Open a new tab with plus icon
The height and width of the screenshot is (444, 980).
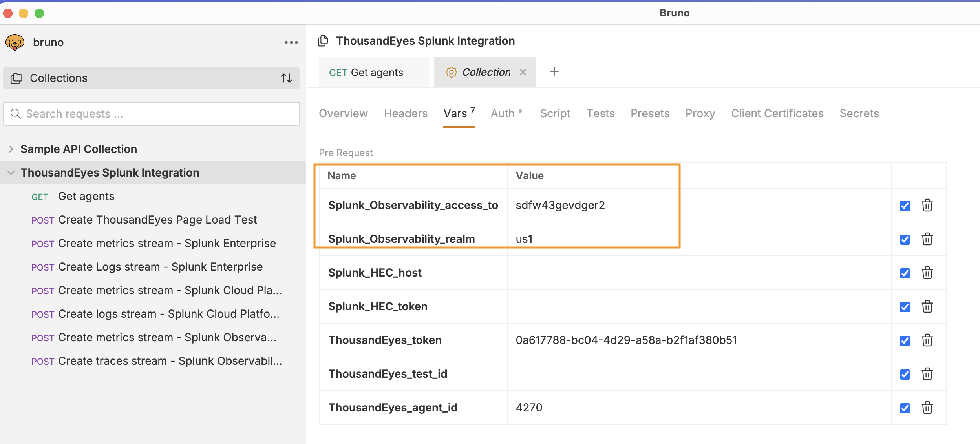(x=554, y=72)
